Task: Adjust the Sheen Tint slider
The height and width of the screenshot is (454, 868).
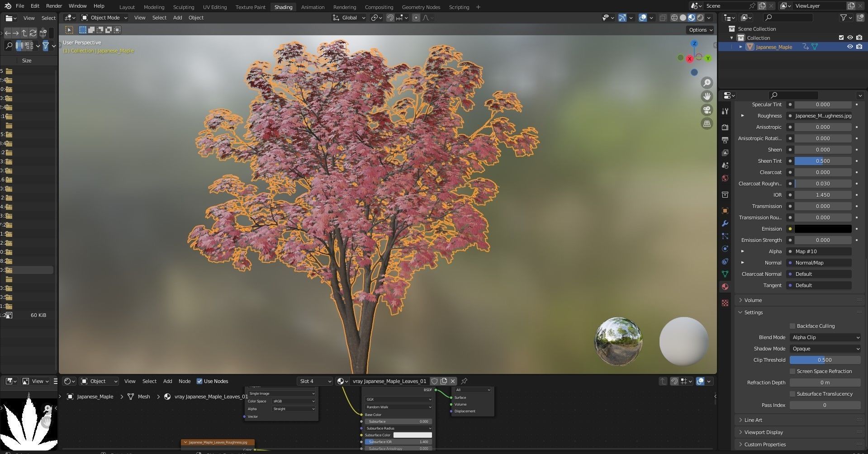Action: tap(823, 161)
